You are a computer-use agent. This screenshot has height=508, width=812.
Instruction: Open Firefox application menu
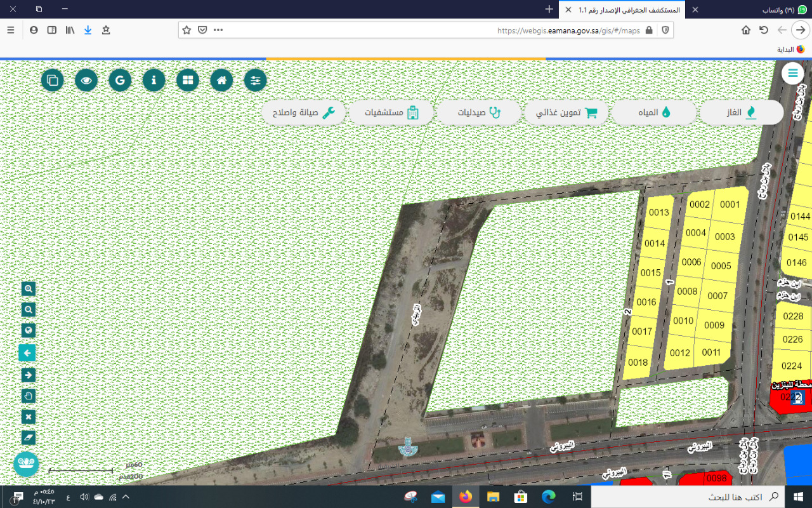pyautogui.click(x=11, y=30)
